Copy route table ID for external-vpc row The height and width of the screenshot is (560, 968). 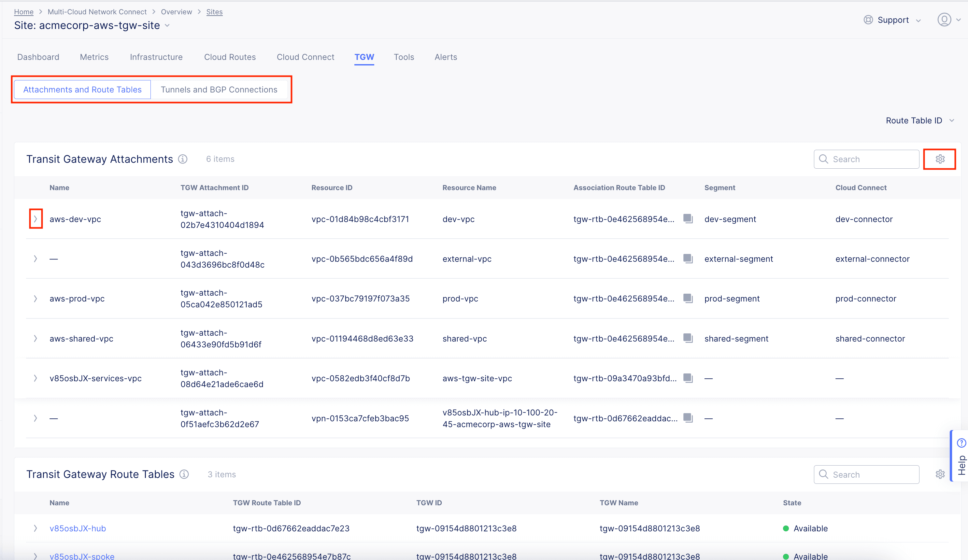[688, 259]
